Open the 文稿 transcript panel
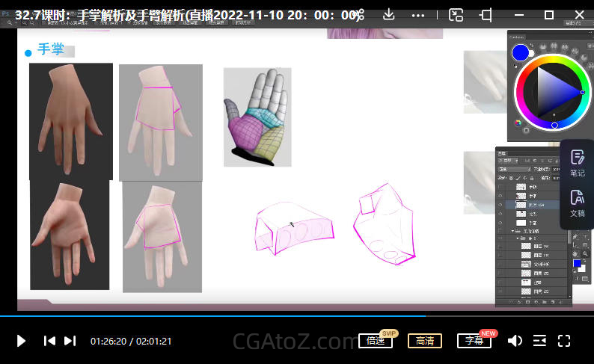The height and width of the screenshot is (364, 594). tap(577, 203)
